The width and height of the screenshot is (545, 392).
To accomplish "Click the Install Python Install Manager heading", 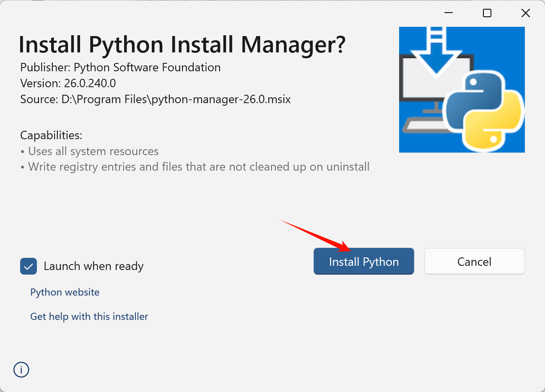I will [182, 44].
